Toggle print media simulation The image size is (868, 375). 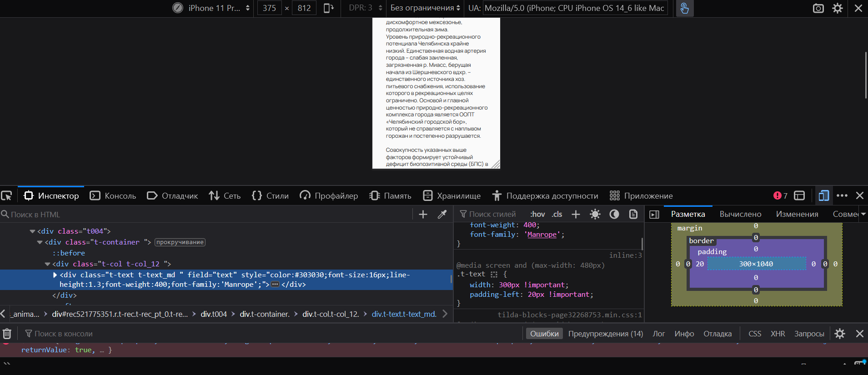pos(633,214)
